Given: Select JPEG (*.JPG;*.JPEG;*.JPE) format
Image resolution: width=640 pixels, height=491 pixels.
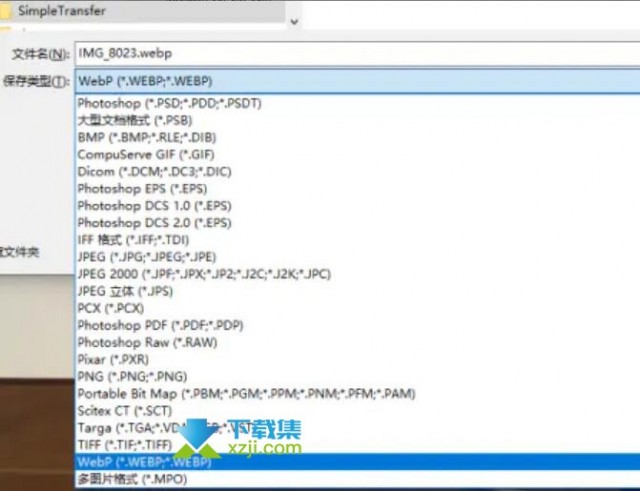Looking at the screenshot, I should tap(358, 257).
